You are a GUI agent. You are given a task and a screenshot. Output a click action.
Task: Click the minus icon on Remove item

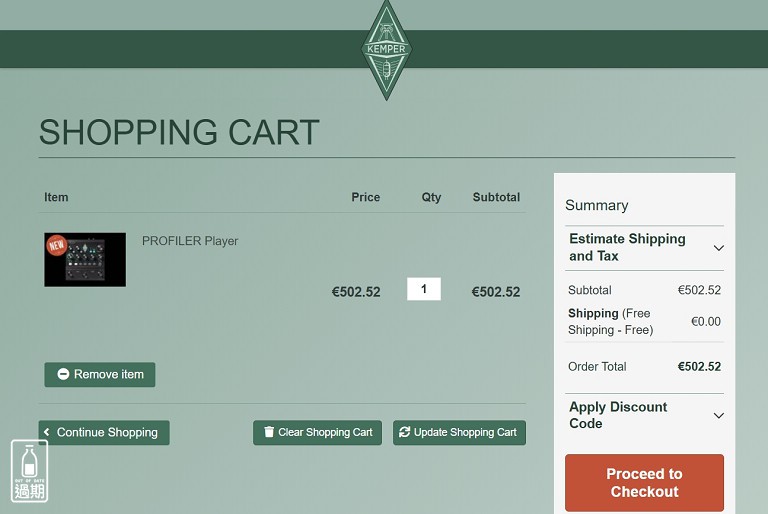[63, 374]
